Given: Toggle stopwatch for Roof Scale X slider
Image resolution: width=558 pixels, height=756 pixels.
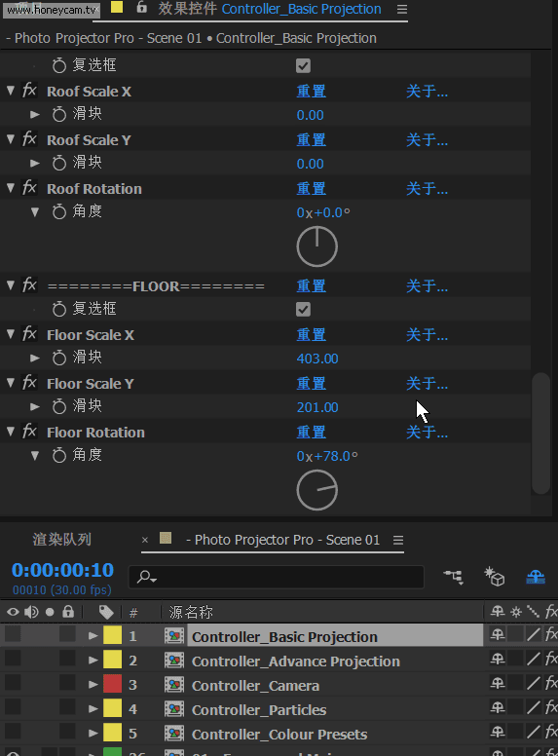Looking at the screenshot, I should 59,115.
